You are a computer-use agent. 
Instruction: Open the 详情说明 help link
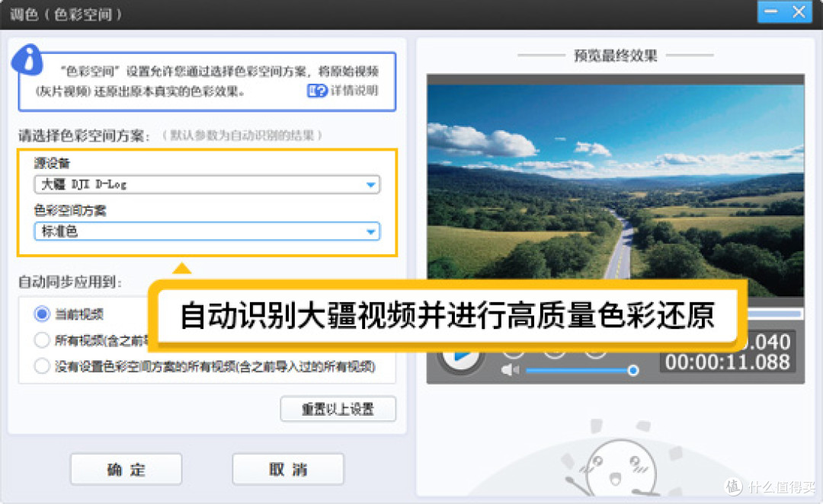click(343, 91)
